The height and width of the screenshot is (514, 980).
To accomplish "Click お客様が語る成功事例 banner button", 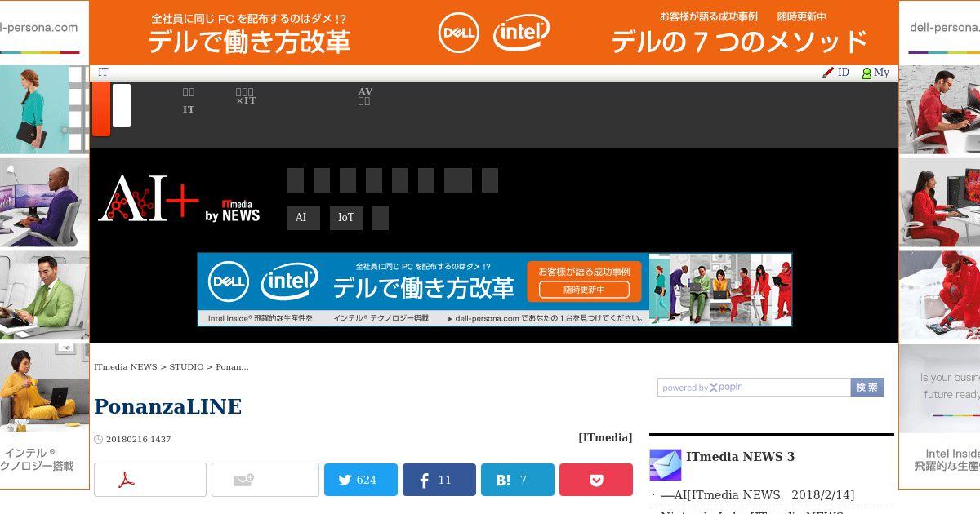I will coord(584,281).
